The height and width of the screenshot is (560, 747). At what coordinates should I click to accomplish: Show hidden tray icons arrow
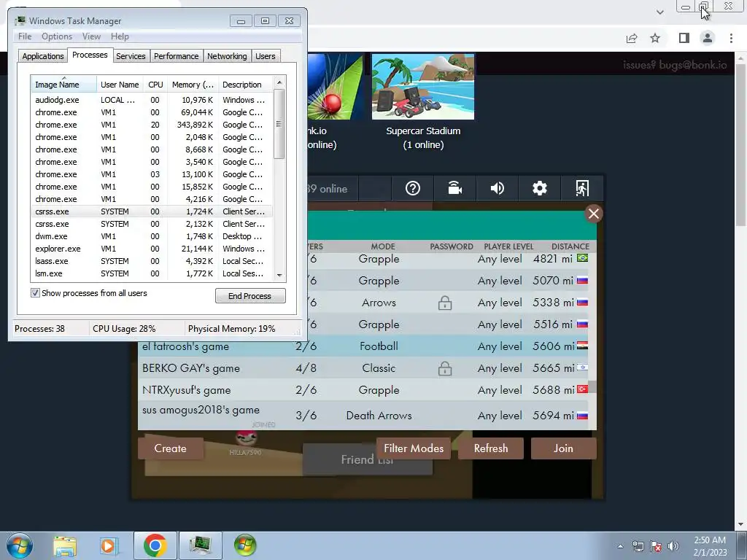point(620,546)
